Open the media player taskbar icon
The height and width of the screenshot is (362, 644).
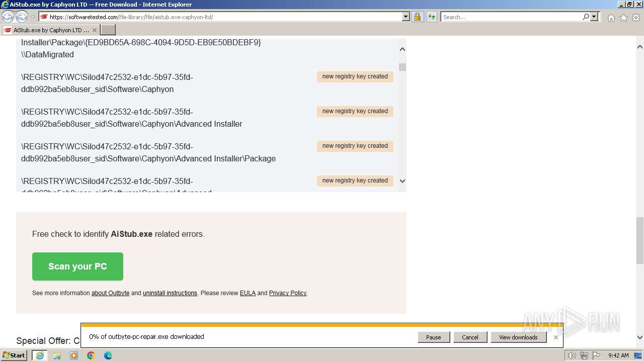click(74, 355)
